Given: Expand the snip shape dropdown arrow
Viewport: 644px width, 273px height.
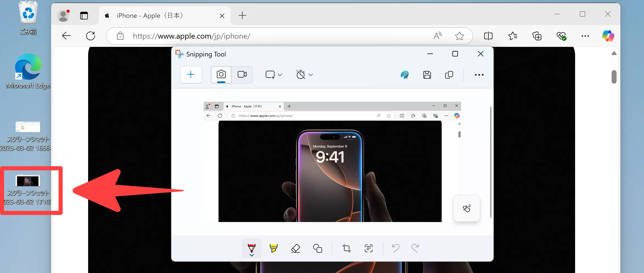Looking at the screenshot, I should [280, 75].
